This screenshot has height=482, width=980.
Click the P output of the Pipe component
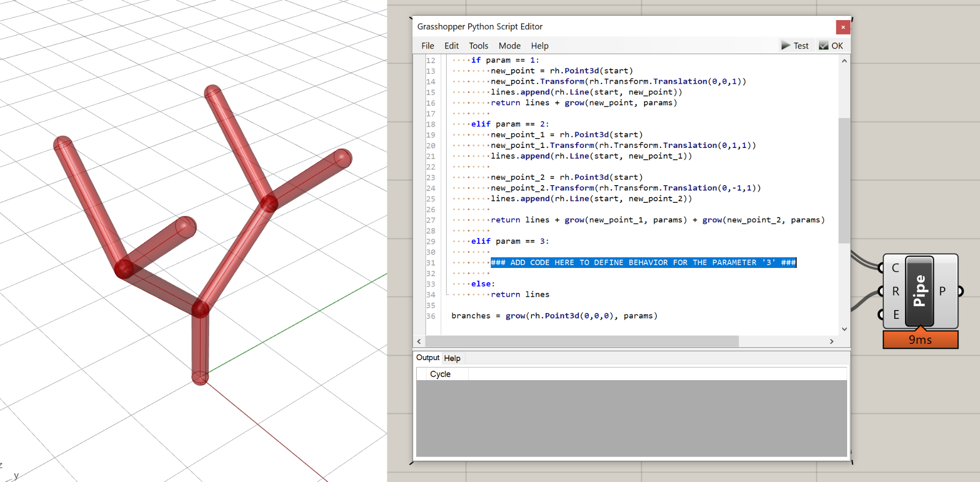pos(942,291)
